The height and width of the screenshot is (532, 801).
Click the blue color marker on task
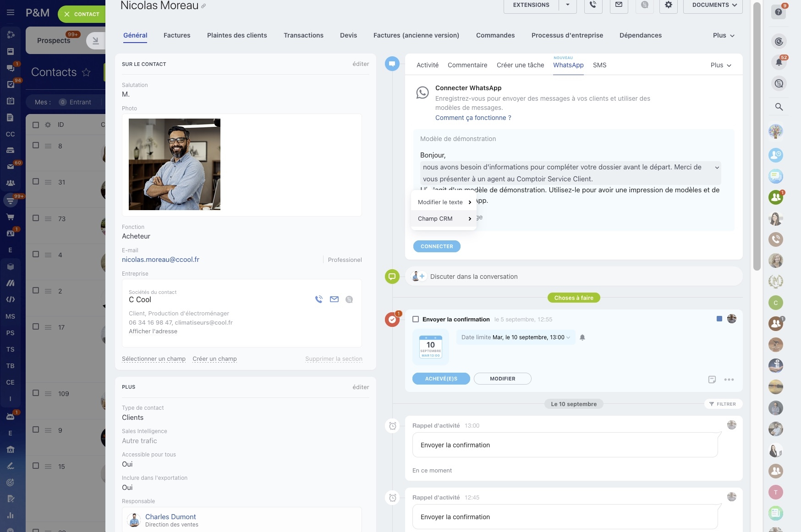[x=719, y=319]
